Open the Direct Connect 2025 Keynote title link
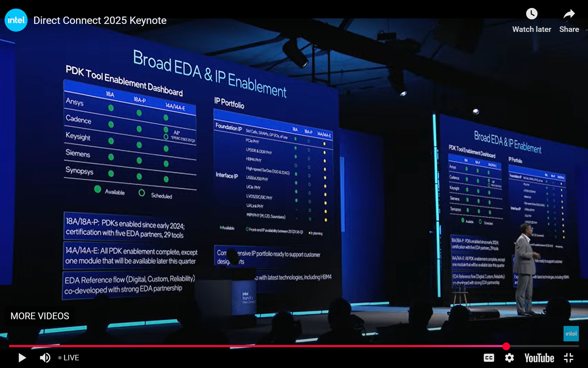 point(100,21)
